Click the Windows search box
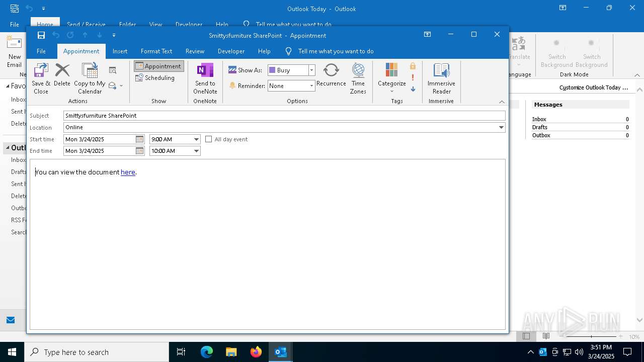This screenshot has width=644, height=362. pos(97,352)
